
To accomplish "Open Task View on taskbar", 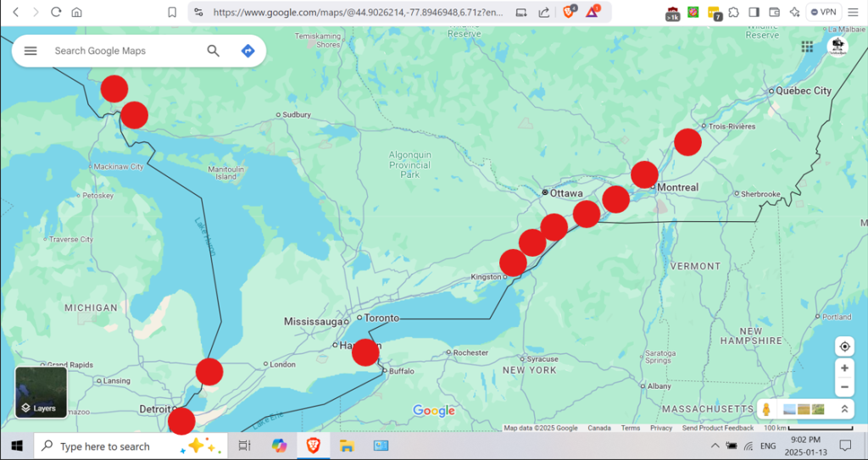I will click(x=244, y=446).
